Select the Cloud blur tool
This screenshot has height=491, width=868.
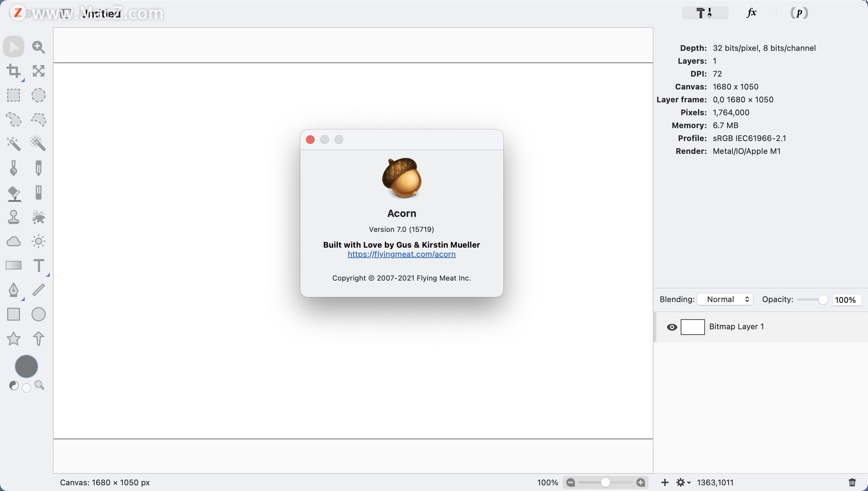tap(14, 241)
